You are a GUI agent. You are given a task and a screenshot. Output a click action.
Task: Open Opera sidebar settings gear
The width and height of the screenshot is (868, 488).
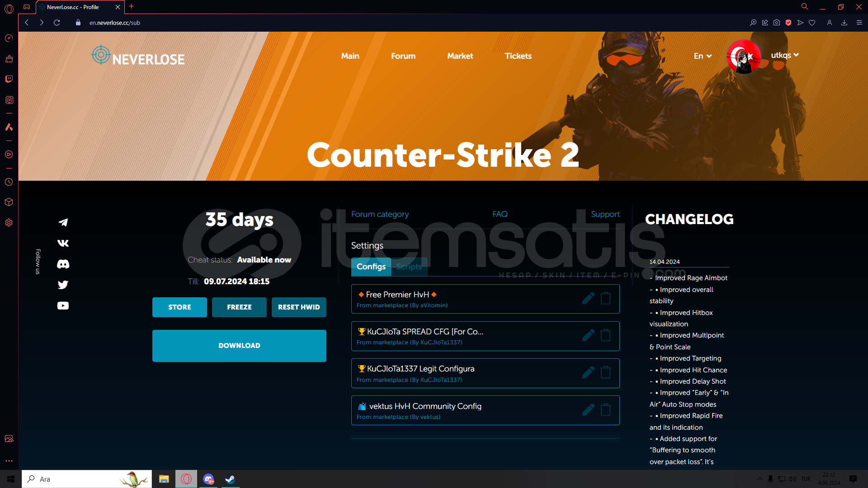tap(9, 223)
